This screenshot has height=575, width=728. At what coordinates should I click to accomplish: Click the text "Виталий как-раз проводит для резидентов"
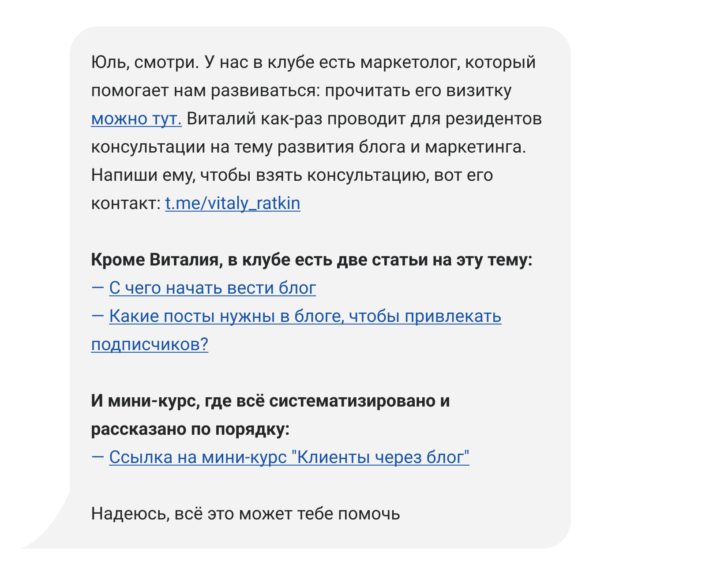click(x=364, y=119)
